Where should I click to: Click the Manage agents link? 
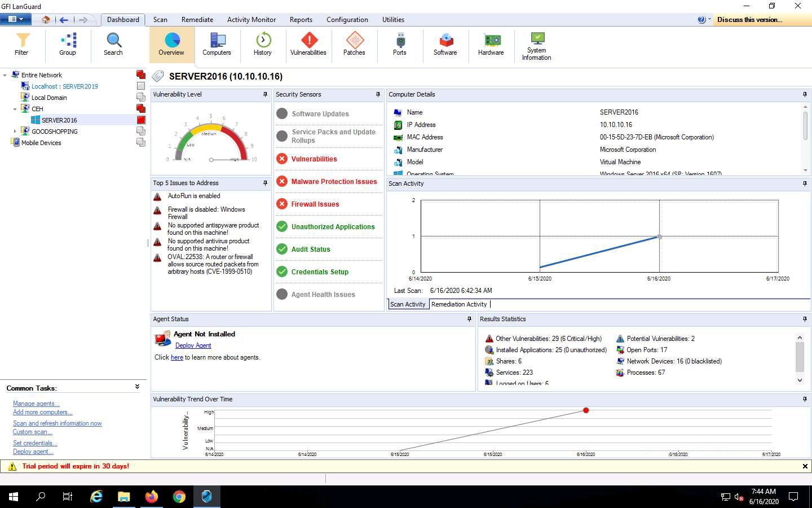(x=36, y=404)
